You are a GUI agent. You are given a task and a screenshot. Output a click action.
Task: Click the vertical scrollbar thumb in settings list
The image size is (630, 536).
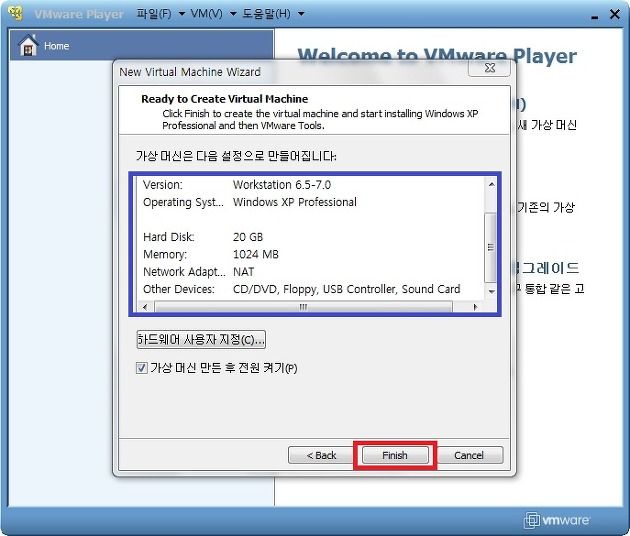491,247
